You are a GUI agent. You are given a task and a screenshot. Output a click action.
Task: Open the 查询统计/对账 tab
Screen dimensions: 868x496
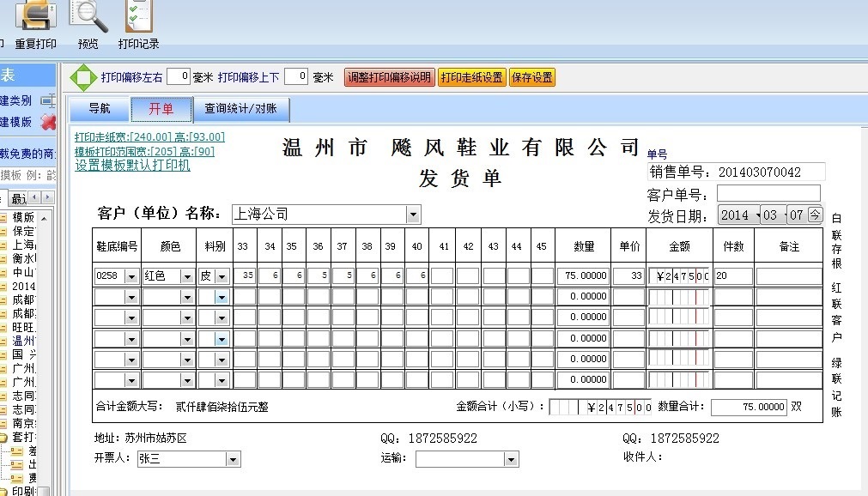pyautogui.click(x=240, y=108)
